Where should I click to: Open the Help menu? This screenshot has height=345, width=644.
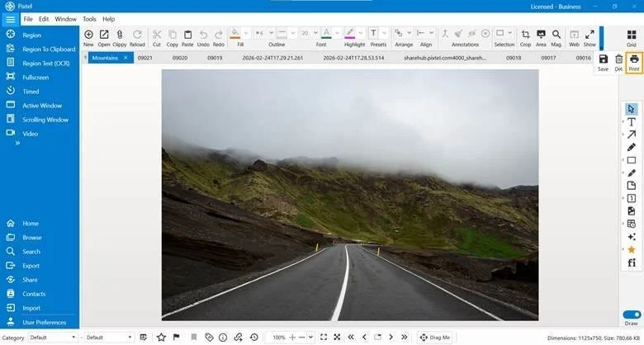point(108,19)
